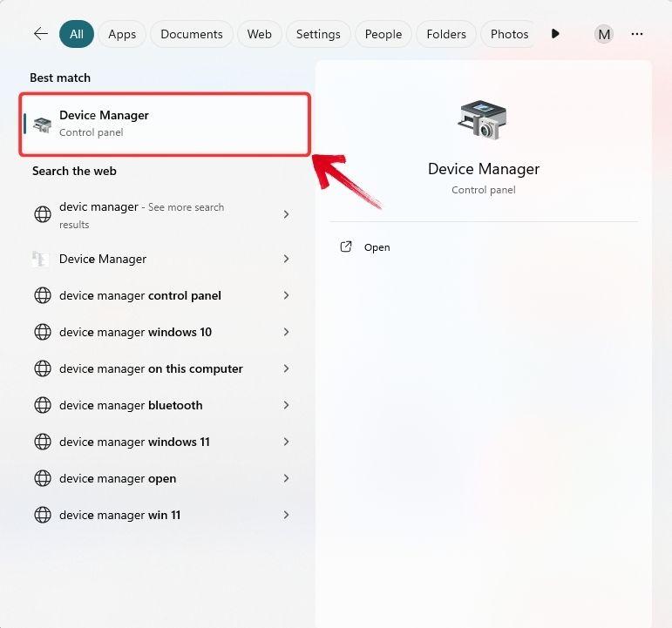Go back with the left arrow icon

(41, 33)
